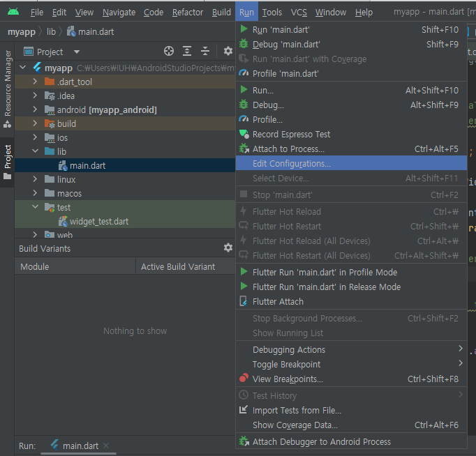Open the File menu
Viewport: 476px width, 456px height.
[x=37, y=12]
